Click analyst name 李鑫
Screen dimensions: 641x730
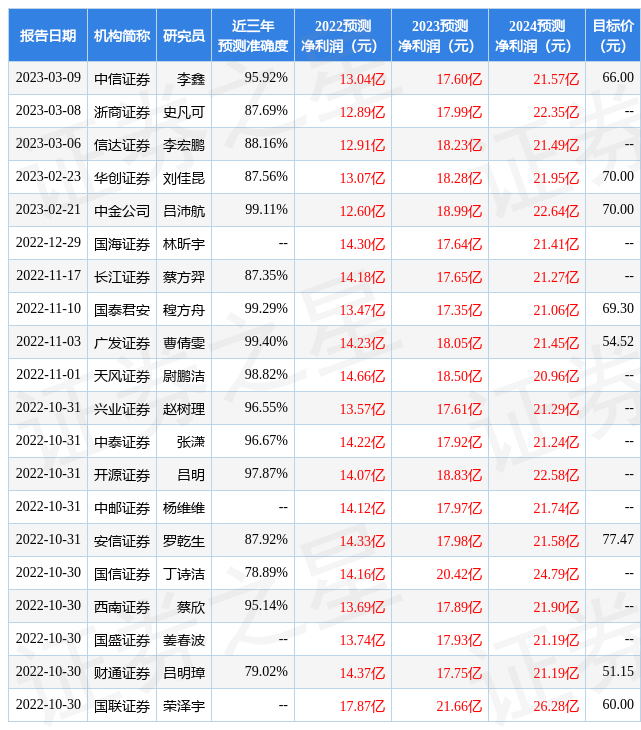coord(191,79)
